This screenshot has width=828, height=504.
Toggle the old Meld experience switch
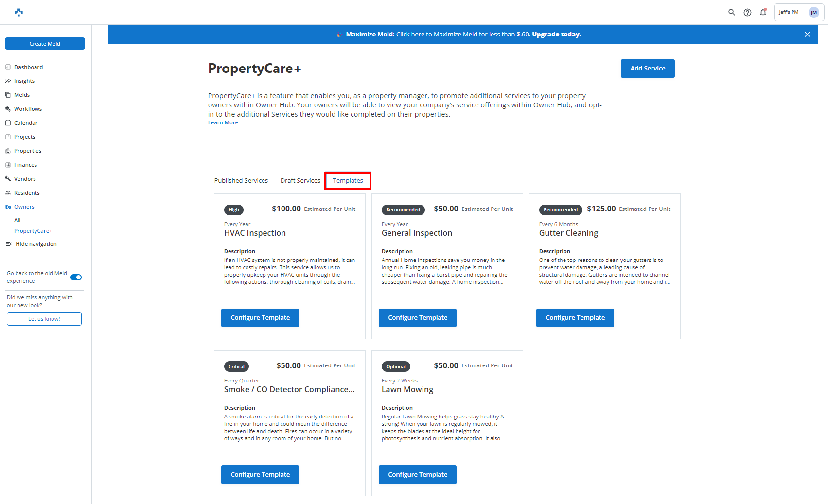pos(76,277)
